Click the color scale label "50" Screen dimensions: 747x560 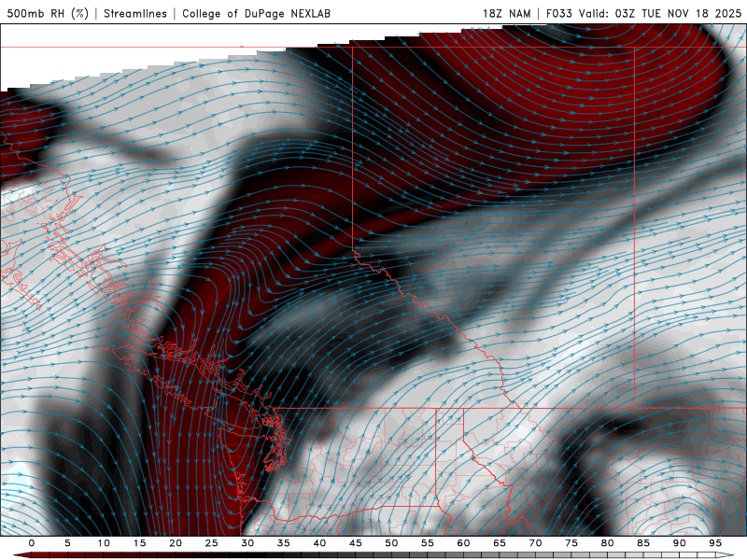coord(391,543)
